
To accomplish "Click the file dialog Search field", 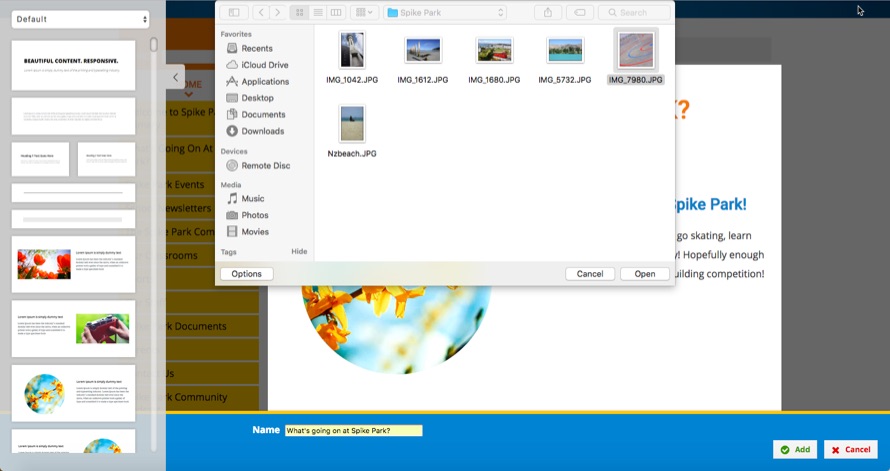I will point(639,12).
